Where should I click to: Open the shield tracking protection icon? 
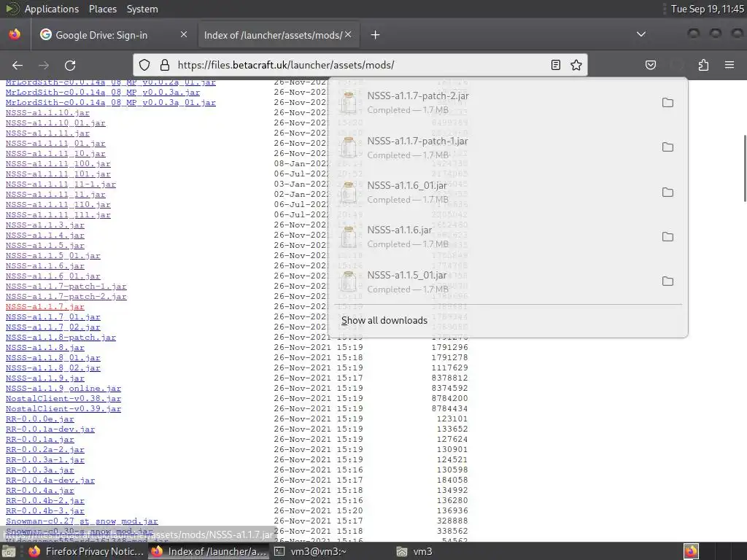144,65
